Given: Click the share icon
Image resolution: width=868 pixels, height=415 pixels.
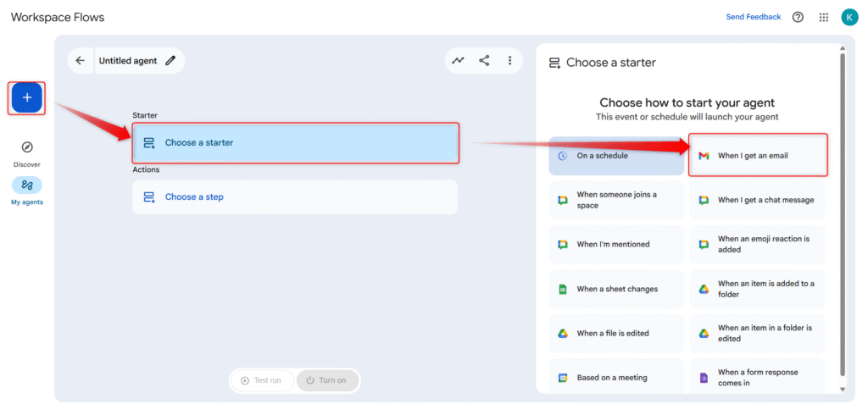Looking at the screenshot, I should pos(484,61).
